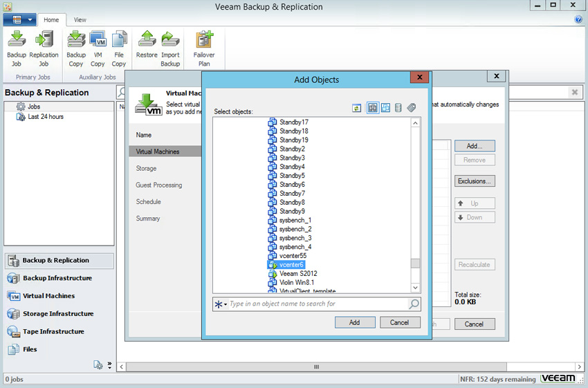
Task: Refresh the object list in Add Objects
Action: coord(356,108)
